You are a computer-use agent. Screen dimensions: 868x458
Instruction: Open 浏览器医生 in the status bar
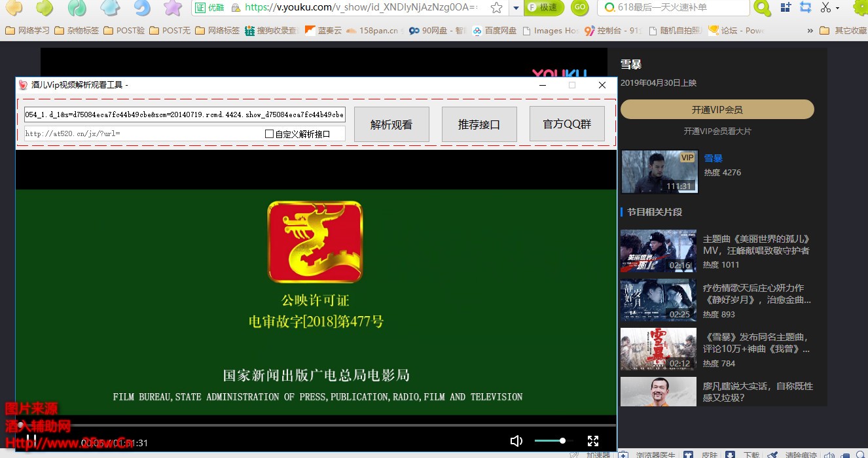(x=647, y=455)
